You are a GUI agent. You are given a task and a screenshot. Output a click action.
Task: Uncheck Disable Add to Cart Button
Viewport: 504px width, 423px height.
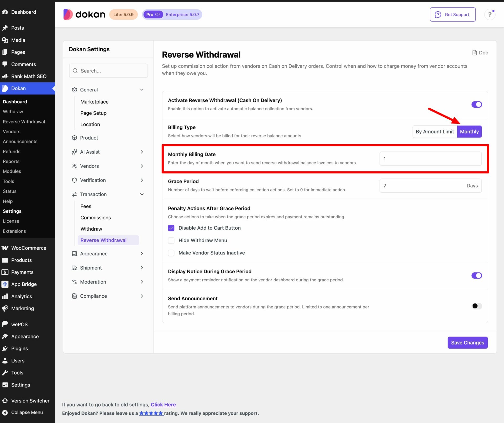[x=171, y=228]
